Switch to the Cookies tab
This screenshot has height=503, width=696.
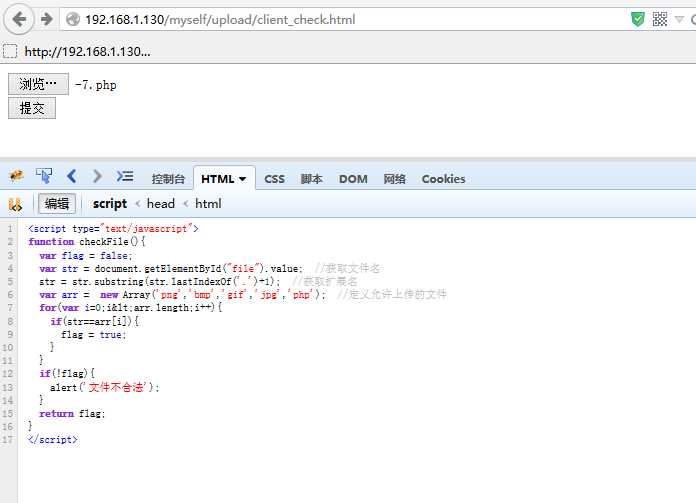coord(443,179)
